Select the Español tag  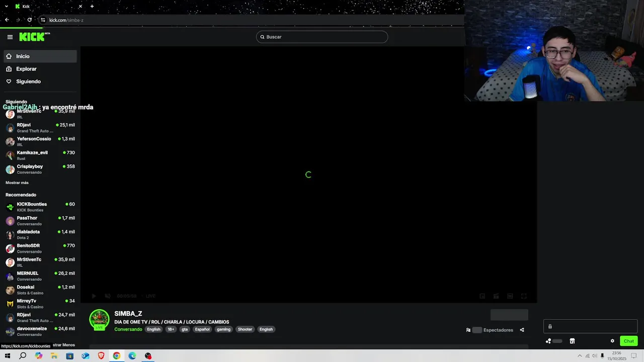tap(202, 329)
